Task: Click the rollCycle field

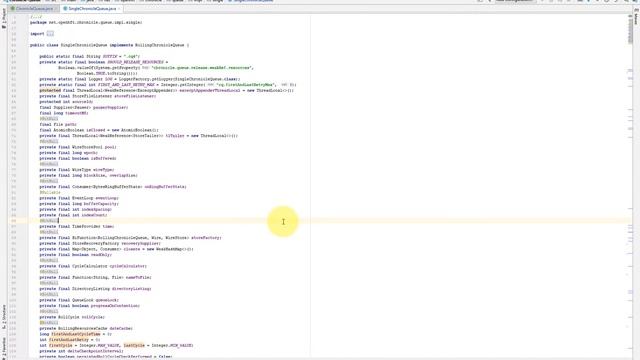Action: (x=93, y=317)
